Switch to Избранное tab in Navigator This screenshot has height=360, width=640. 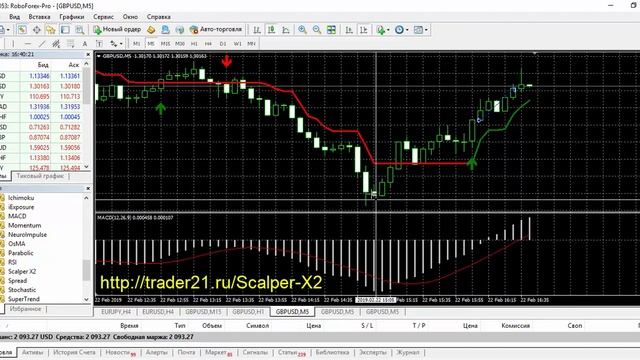25,309
